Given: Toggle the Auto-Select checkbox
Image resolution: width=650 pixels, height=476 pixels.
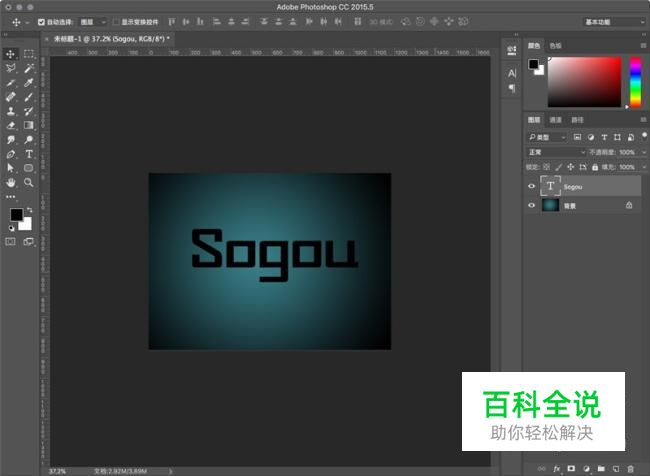Looking at the screenshot, I should [x=41, y=22].
